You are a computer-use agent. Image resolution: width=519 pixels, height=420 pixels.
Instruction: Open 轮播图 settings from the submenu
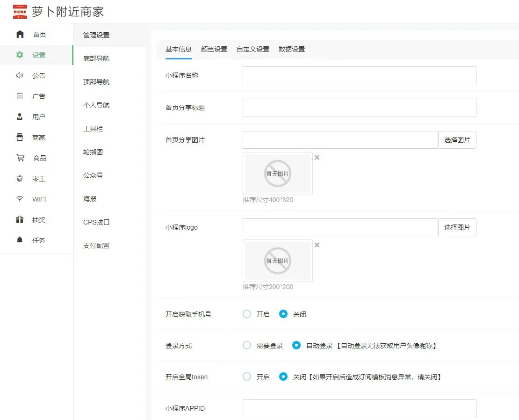pos(97,152)
